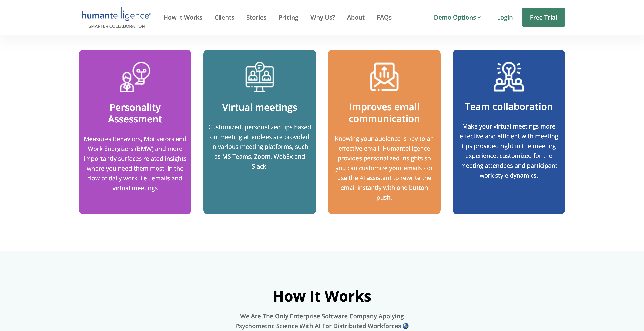This screenshot has height=331, width=644.
Task: Click the Demo Options dropdown arrow
Action: 479,17
